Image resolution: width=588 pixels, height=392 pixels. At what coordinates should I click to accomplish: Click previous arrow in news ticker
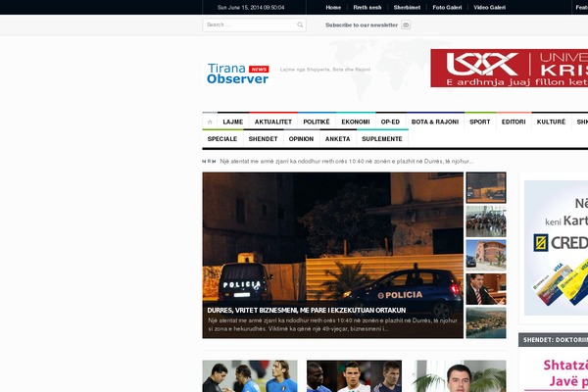[204, 162]
